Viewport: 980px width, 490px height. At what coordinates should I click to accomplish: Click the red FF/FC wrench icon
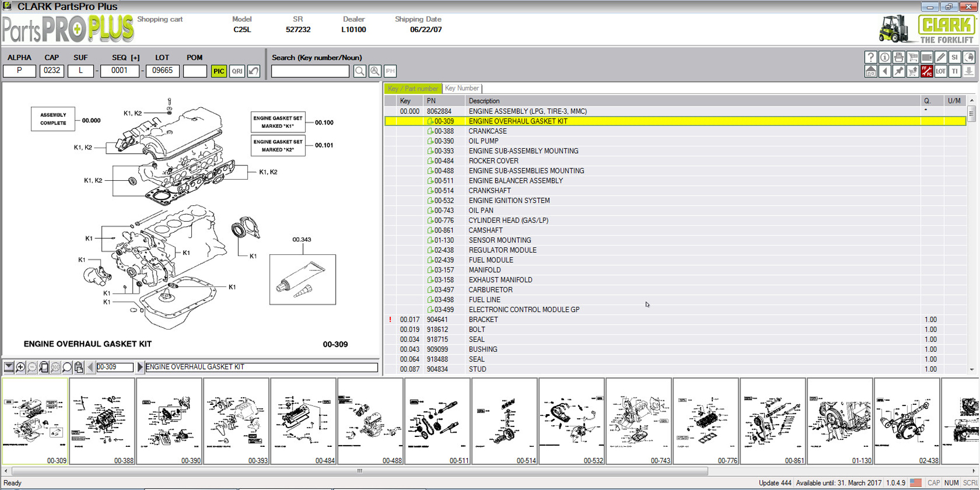tap(927, 71)
